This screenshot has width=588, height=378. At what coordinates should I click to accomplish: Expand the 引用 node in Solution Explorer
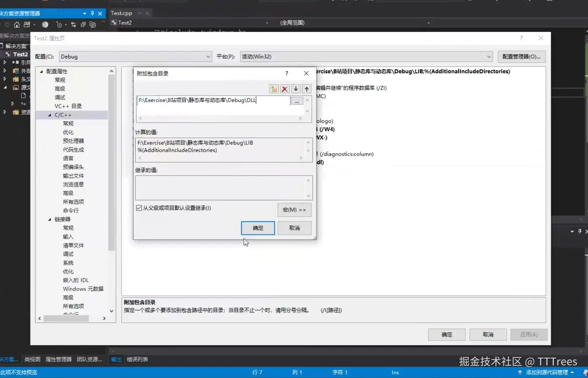click(5, 62)
